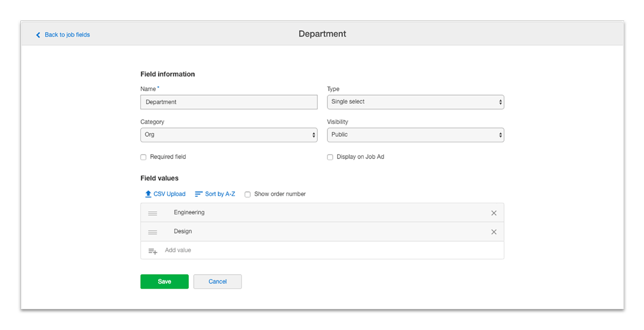The width and height of the screenshot is (644, 330).
Task: Click the CSV Upload arrow icon
Action: click(x=148, y=194)
